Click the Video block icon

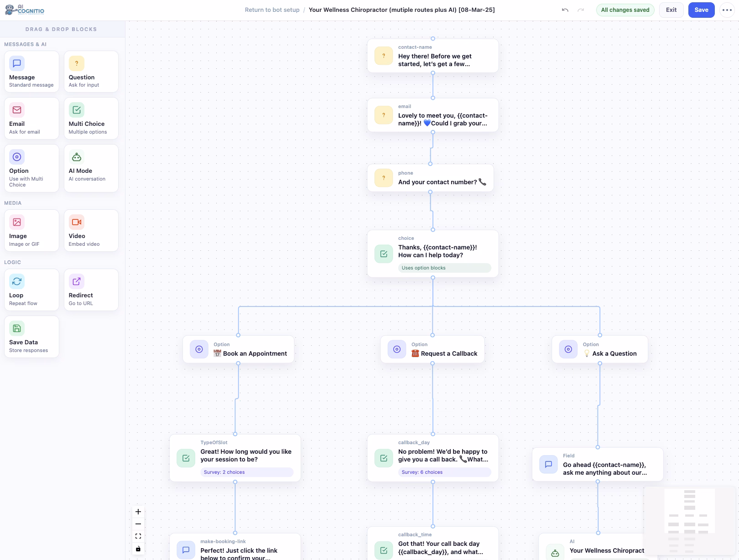coord(77,222)
